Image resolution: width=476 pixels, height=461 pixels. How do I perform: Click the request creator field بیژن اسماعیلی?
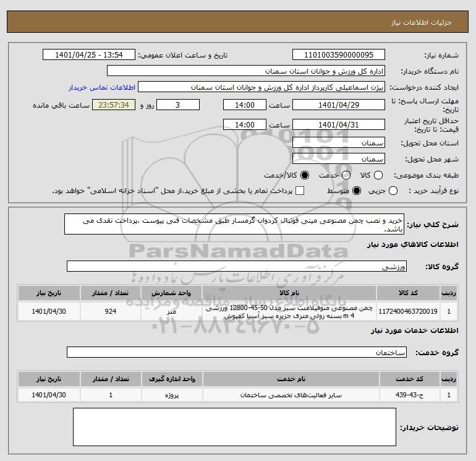(261, 87)
